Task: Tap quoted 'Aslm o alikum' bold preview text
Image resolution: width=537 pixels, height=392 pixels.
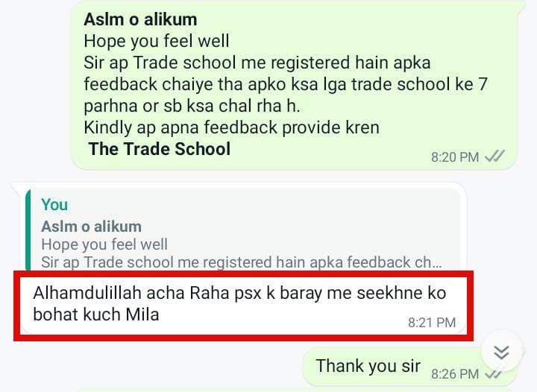Action: coord(91,227)
